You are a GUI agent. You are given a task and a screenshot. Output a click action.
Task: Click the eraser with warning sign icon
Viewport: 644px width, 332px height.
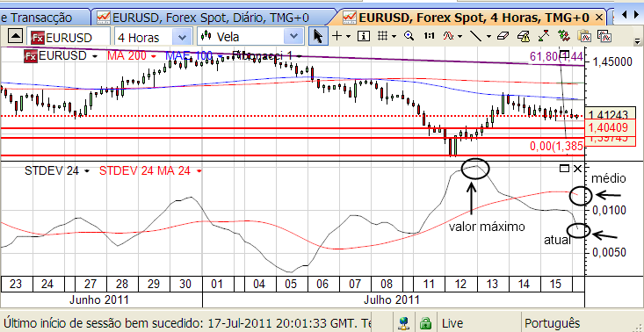click(524, 36)
